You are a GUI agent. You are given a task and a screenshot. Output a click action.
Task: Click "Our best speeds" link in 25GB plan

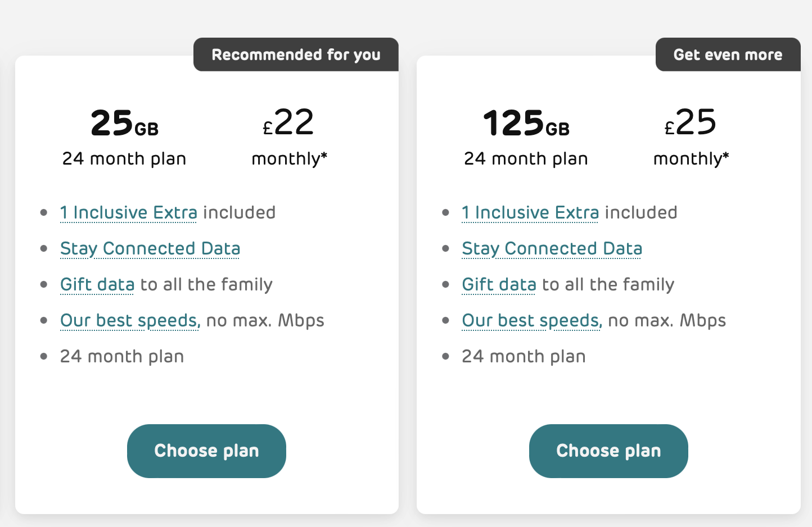coord(130,321)
